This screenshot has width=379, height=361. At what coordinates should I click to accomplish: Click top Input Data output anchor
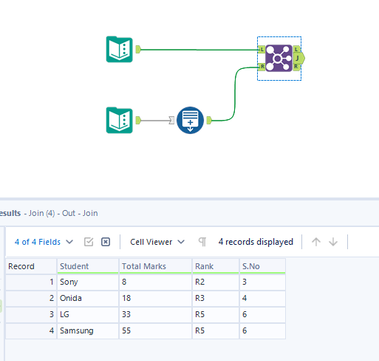(x=138, y=50)
